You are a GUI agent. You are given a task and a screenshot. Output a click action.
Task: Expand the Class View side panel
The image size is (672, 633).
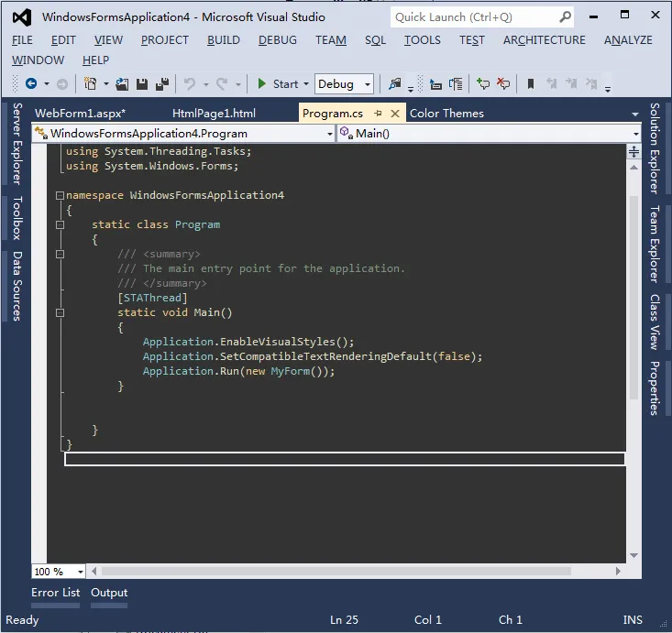click(655, 322)
